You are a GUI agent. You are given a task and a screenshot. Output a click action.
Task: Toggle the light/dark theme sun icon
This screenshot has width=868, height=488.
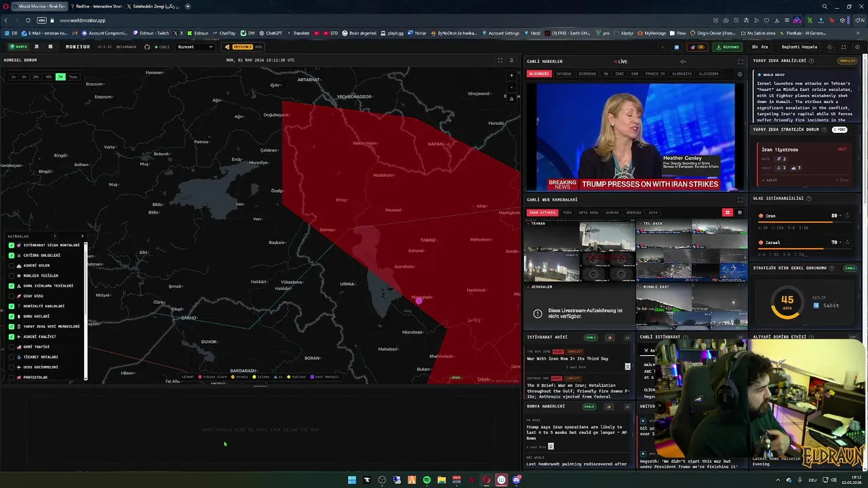829,47
